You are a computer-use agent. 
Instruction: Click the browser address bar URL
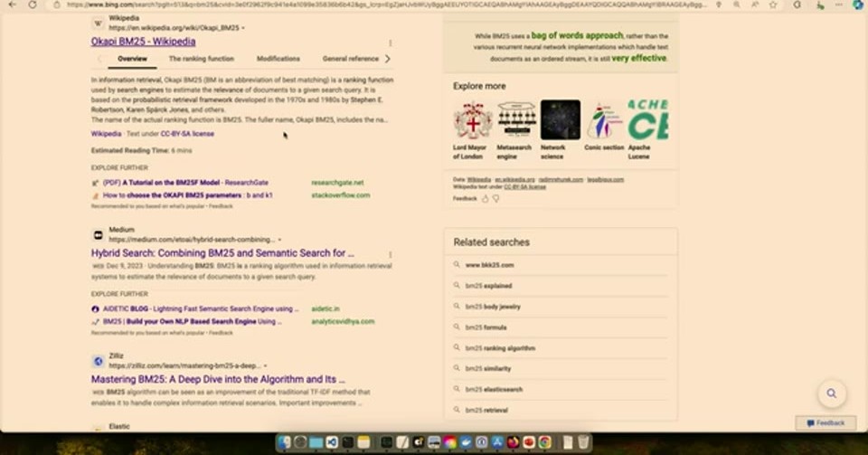click(386, 5)
